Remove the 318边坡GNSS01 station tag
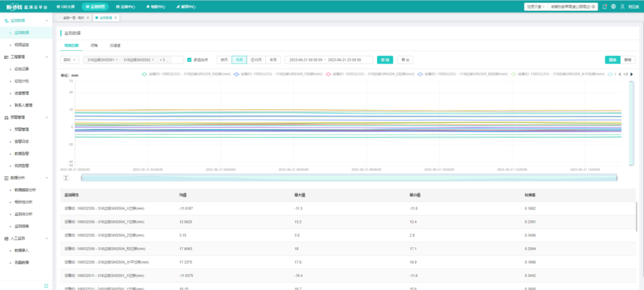Viewport: 644px width, 290px height. point(117,60)
